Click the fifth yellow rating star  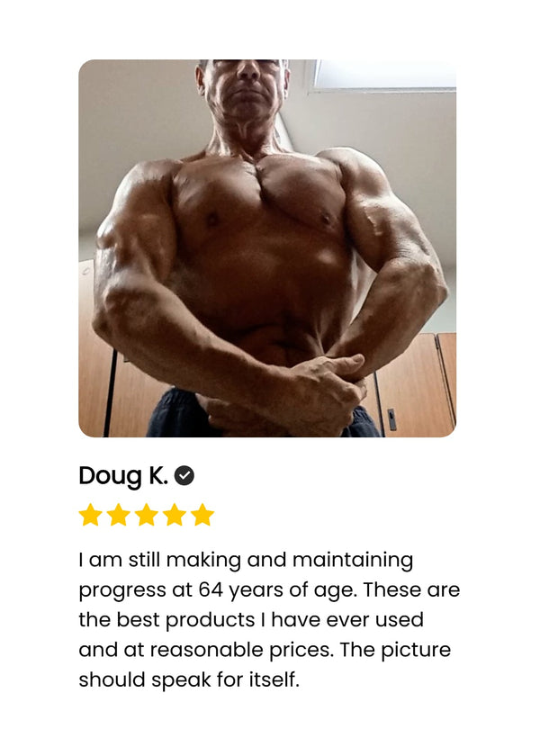202,515
